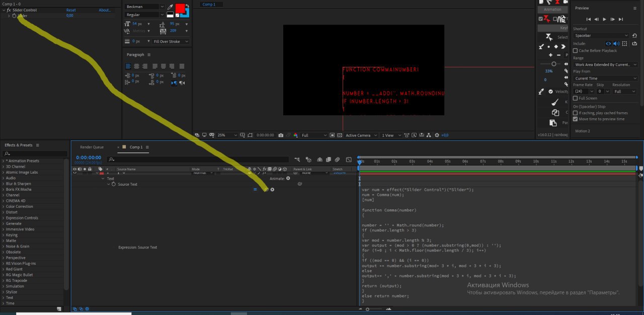Image resolution: width=644 pixels, height=315 pixels.
Task: Click the composition mini-flowchart icon
Action: pyautogui.click(x=297, y=160)
